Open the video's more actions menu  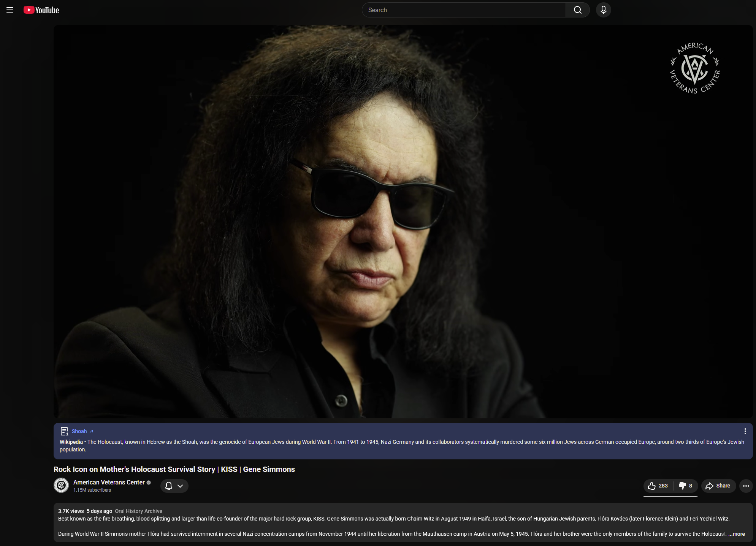pyautogui.click(x=746, y=486)
